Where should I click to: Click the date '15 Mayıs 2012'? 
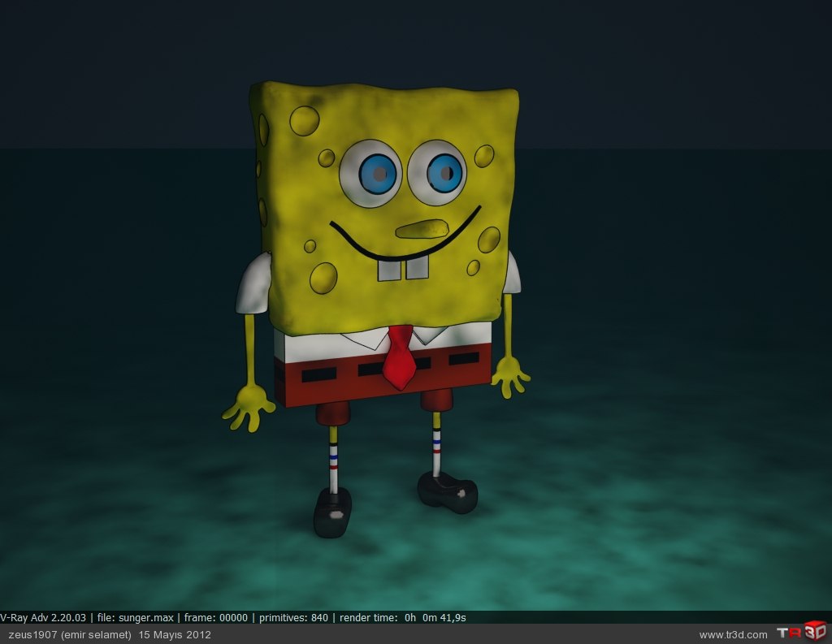pos(175,634)
